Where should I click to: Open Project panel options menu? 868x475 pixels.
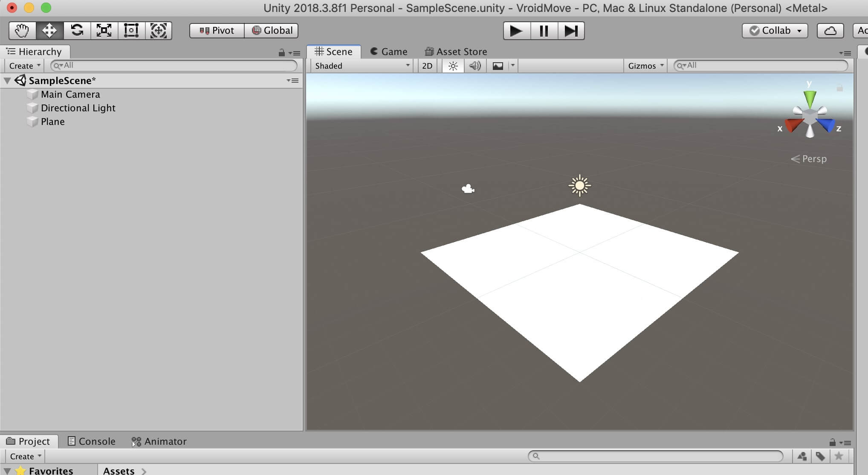click(x=845, y=443)
